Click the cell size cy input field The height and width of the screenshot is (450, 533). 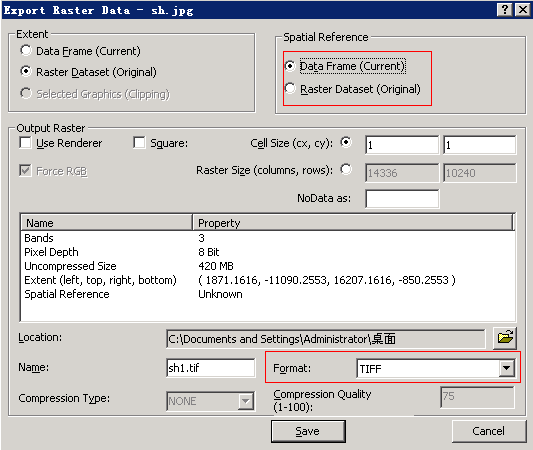pos(479,145)
